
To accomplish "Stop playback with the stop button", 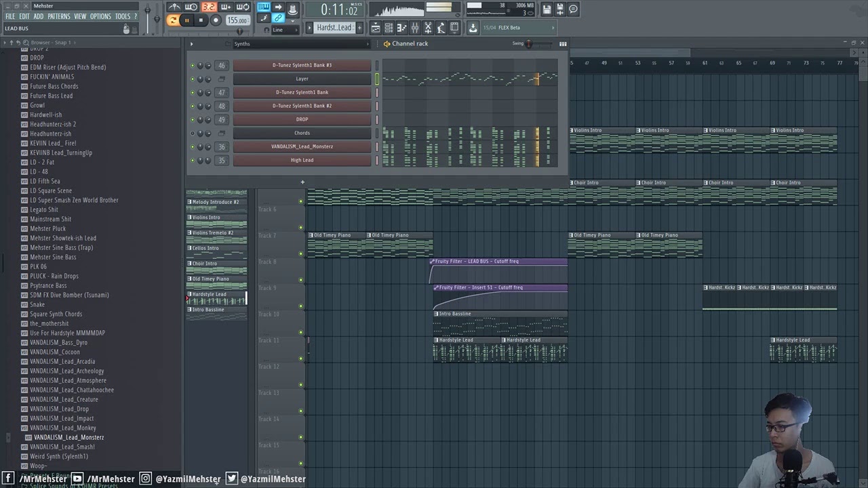I will pyautogui.click(x=201, y=20).
